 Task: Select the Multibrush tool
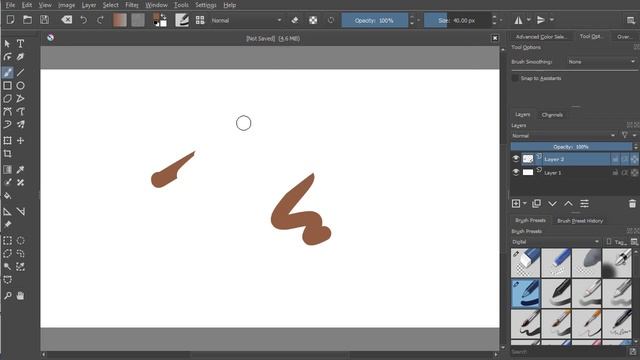point(20,124)
